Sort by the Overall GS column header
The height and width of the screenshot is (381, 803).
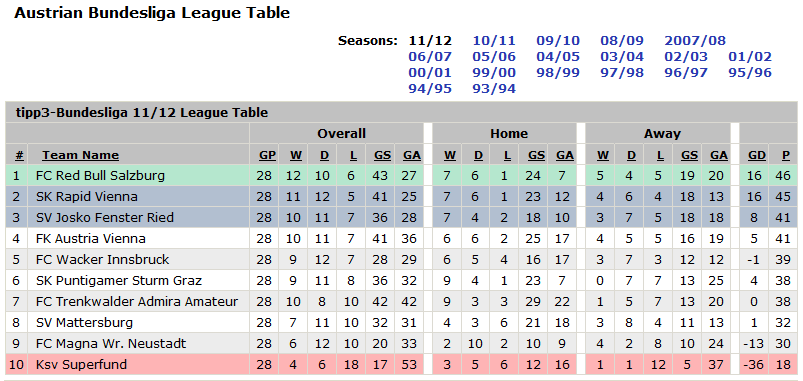tap(379, 155)
